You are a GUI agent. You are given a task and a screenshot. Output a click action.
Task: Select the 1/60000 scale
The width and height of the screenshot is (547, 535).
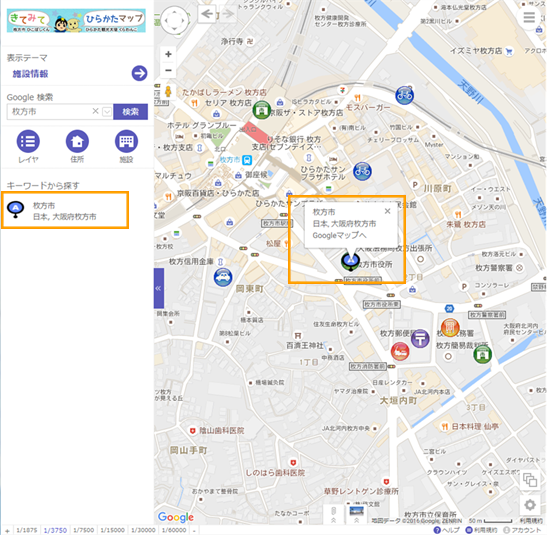point(174,530)
